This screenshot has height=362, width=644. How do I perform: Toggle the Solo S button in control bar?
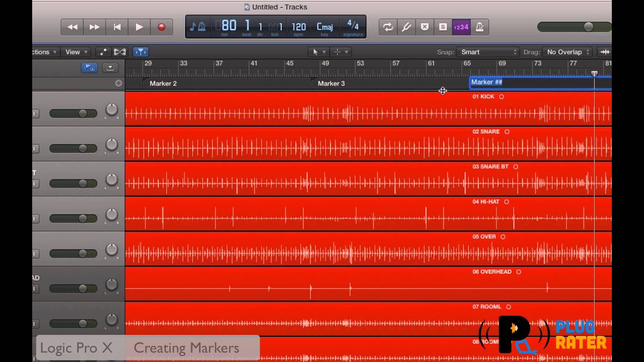coord(443,27)
